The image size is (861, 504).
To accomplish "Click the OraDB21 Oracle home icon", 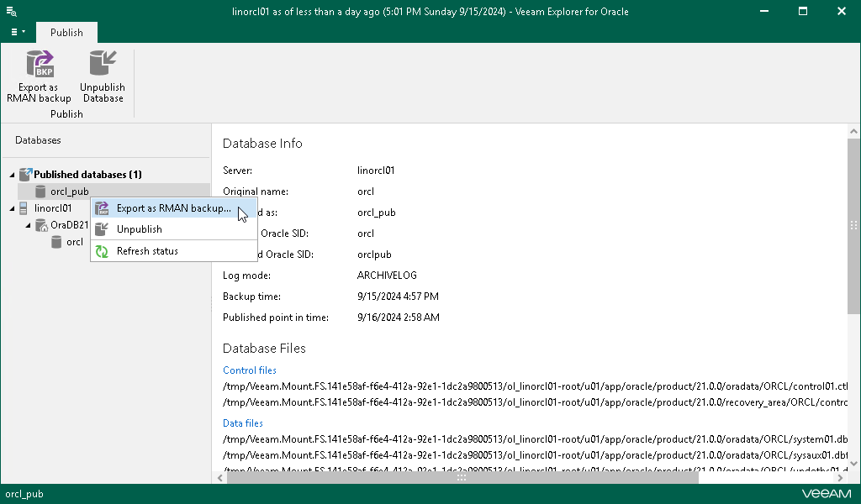I will click(x=41, y=225).
